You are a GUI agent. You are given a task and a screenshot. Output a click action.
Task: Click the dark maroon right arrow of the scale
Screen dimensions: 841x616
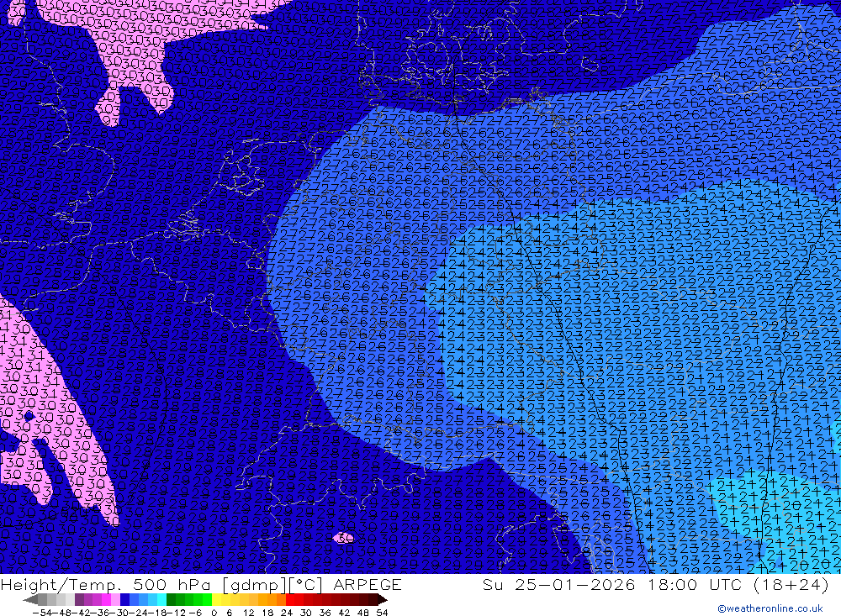(382, 600)
